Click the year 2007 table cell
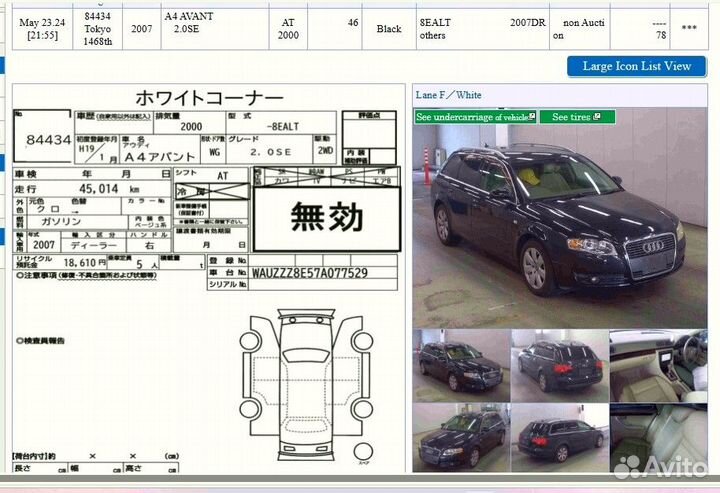 point(142,28)
